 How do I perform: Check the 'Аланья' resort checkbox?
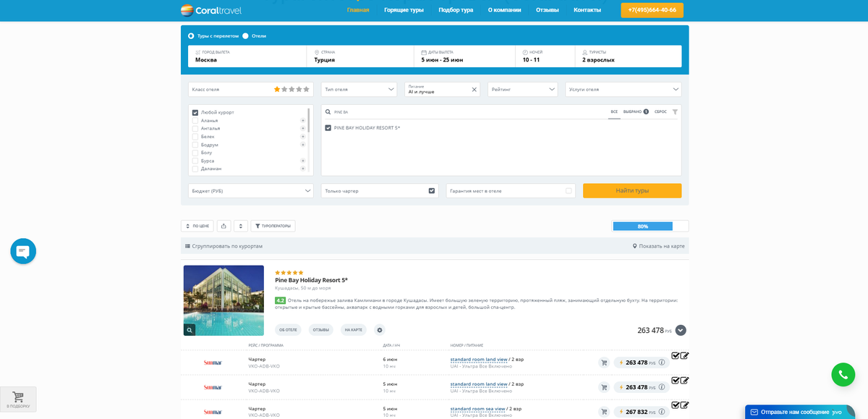(x=195, y=120)
